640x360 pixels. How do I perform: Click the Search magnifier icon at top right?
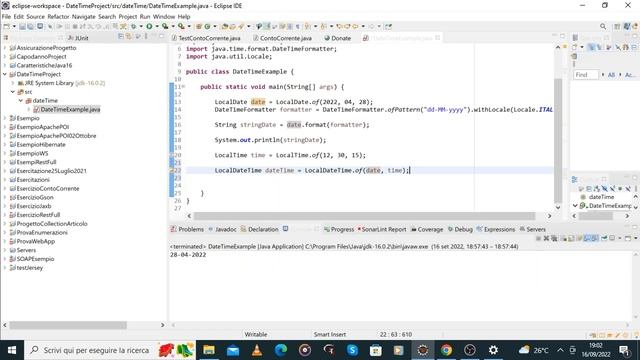(x=603, y=27)
